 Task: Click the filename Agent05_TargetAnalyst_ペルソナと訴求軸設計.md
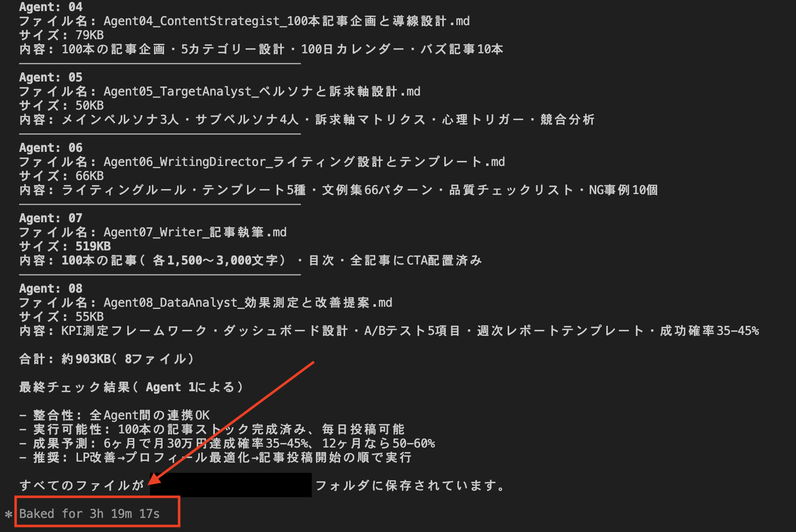click(x=262, y=92)
